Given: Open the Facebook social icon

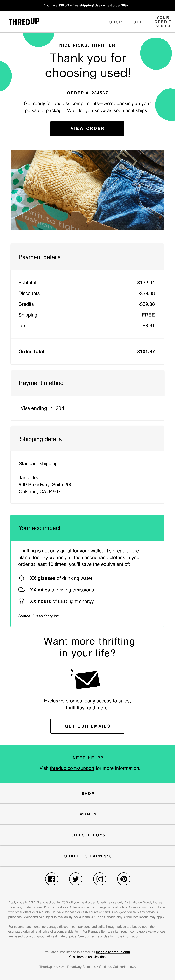Looking at the screenshot, I should 52,879.
